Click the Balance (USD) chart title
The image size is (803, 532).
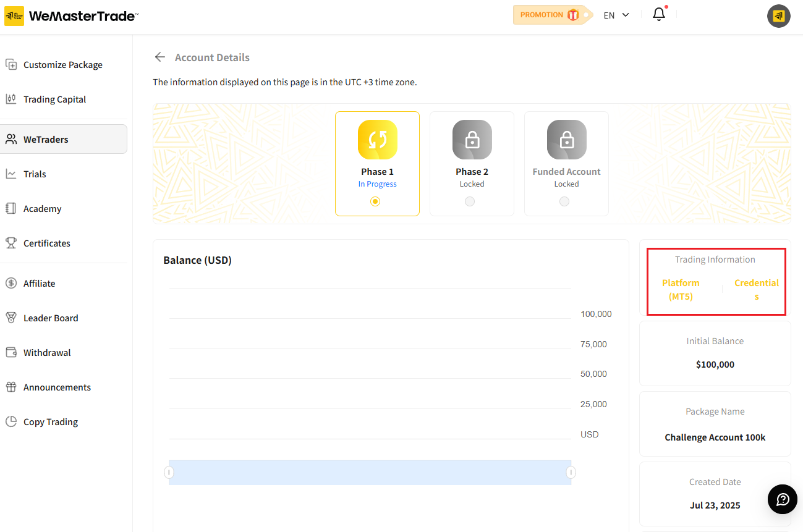click(x=197, y=260)
